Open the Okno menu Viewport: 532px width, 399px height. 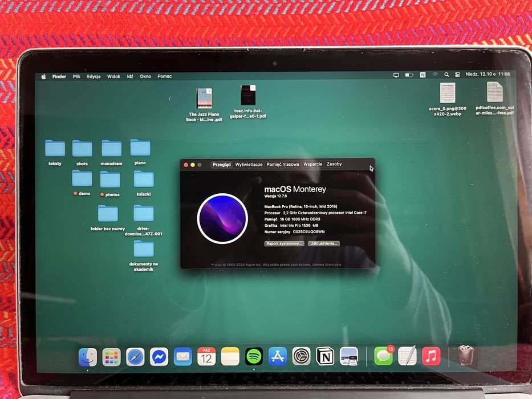tap(145, 77)
